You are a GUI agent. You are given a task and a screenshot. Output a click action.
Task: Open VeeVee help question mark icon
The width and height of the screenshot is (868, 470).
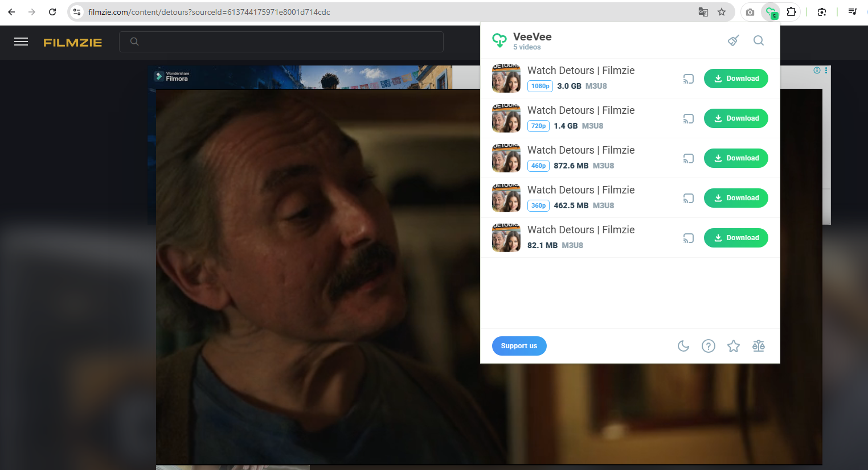click(x=709, y=346)
